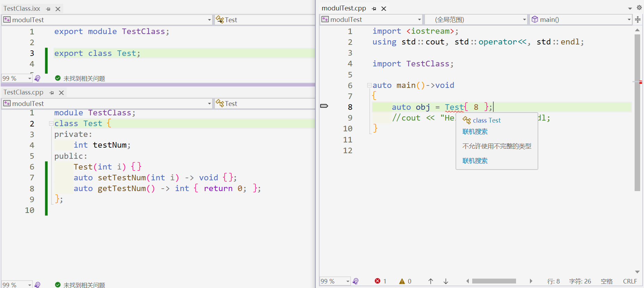Click the vertical scrollbar down arrow

[x=637, y=272]
